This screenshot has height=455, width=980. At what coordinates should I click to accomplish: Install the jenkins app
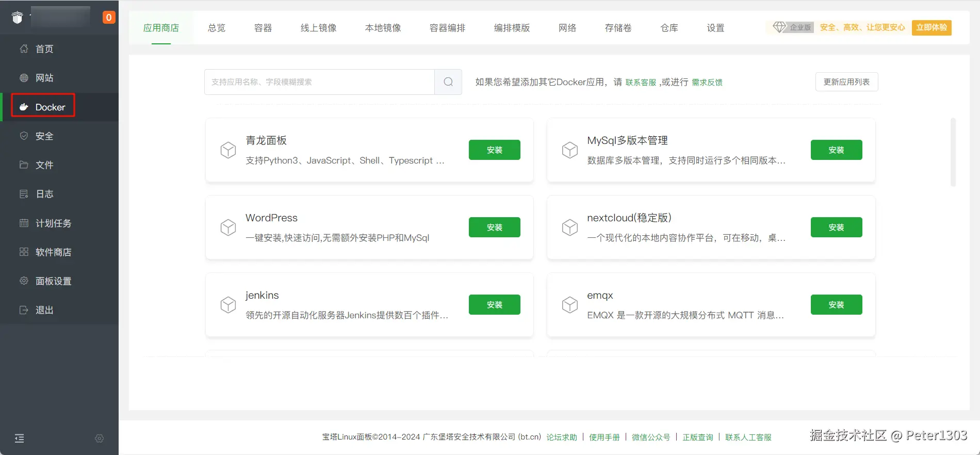coord(495,305)
